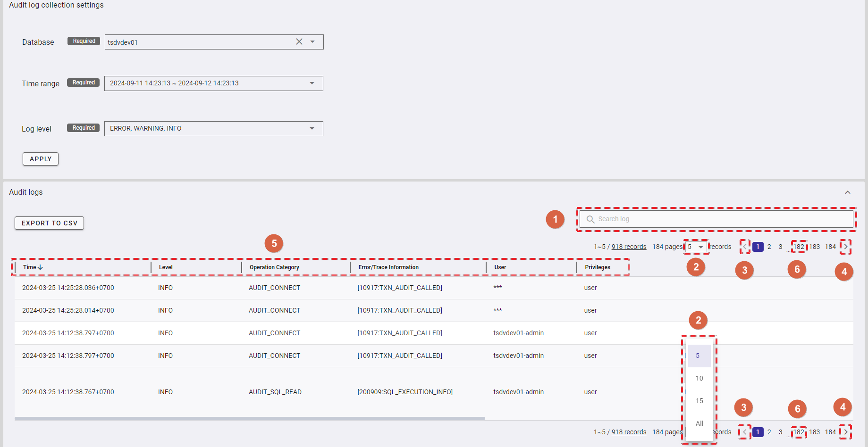Choose 15 records per page option
This screenshot has height=447, width=868.
699,401
